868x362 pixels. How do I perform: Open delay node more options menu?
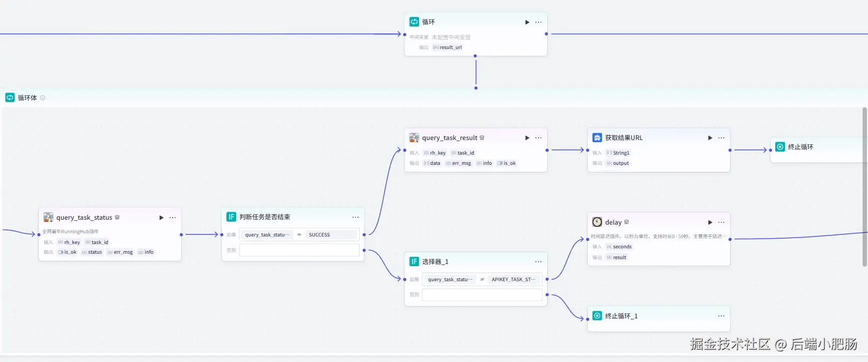pos(721,222)
